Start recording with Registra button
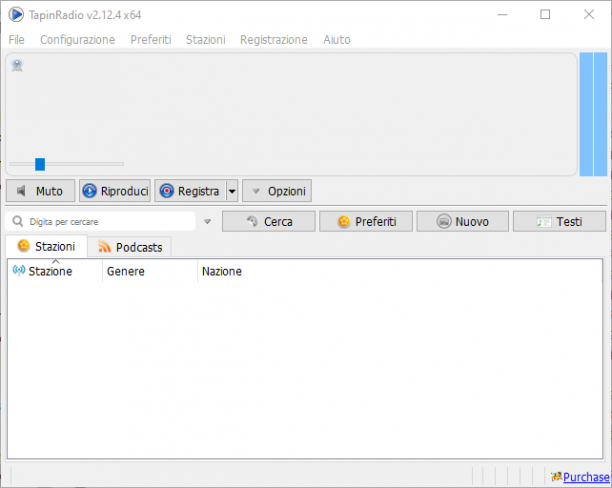Image resolution: width=612 pixels, height=488 pixels. point(190,191)
